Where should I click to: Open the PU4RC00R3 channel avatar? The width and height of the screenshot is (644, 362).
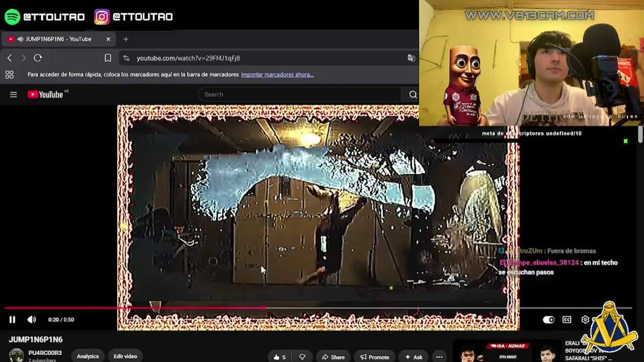pyautogui.click(x=17, y=355)
